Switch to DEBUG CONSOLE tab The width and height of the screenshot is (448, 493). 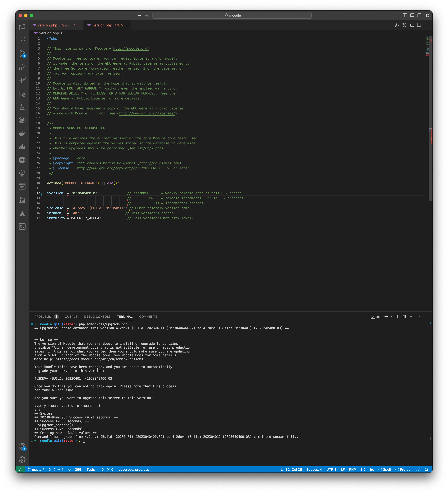pos(97,317)
